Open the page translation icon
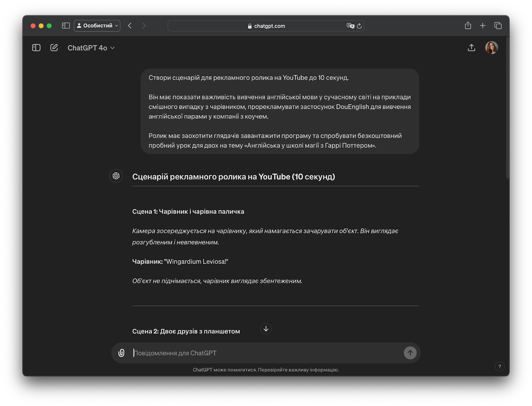This screenshot has height=406, width=532. tap(350, 26)
